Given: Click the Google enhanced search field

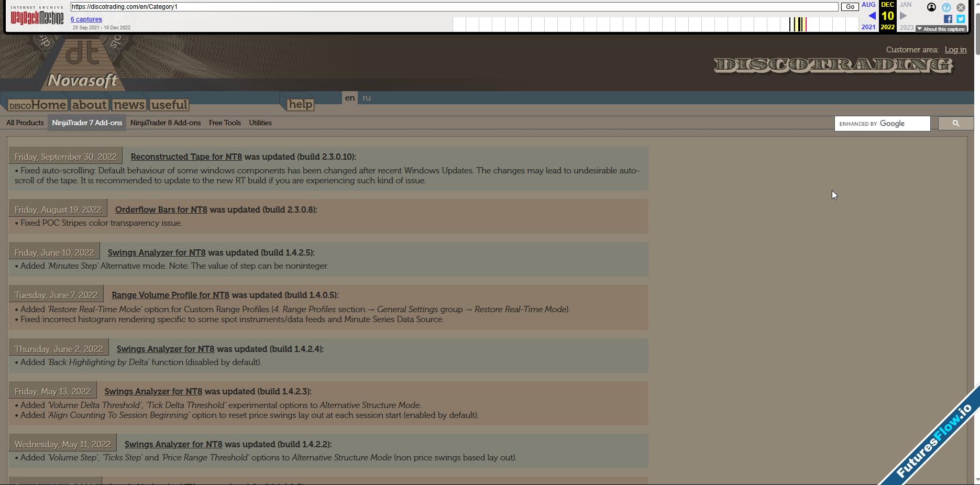Looking at the screenshot, I should tap(882, 124).
